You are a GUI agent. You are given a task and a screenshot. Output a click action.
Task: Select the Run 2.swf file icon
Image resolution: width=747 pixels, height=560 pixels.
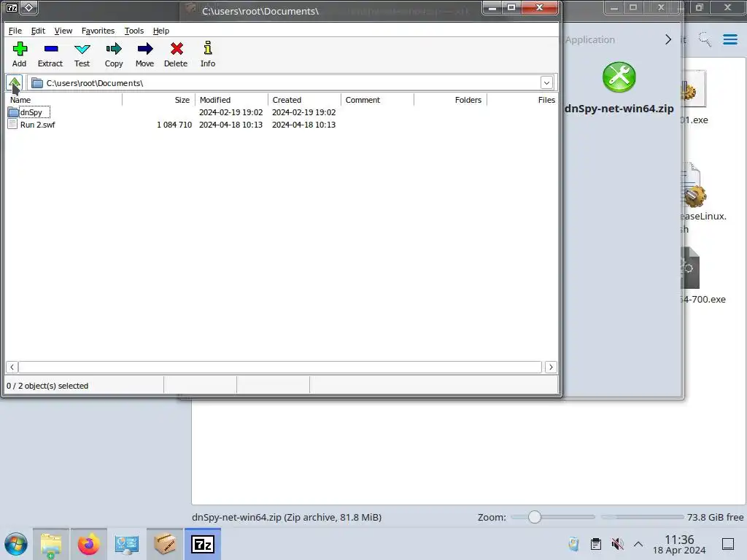click(x=13, y=125)
